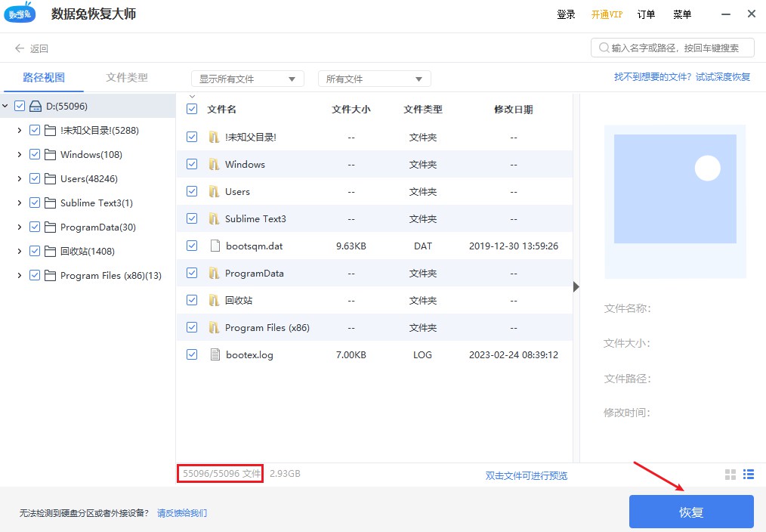Select the list view icon
The width and height of the screenshot is (766, 532).
(x=749, y=475)
